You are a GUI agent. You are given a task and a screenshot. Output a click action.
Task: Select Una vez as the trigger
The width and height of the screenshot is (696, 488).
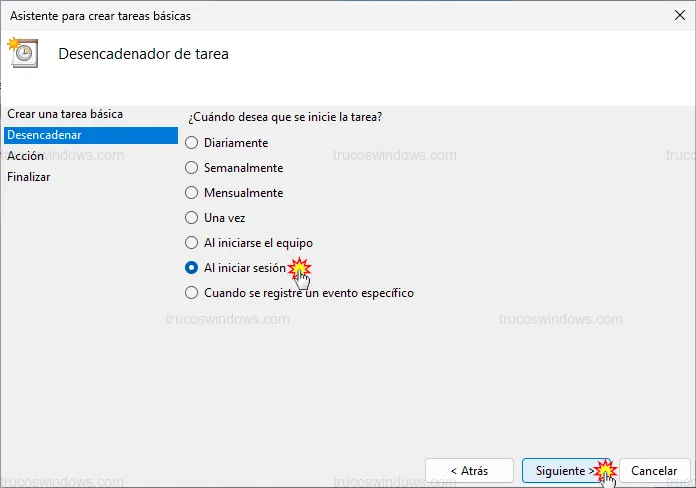[192, 218]
